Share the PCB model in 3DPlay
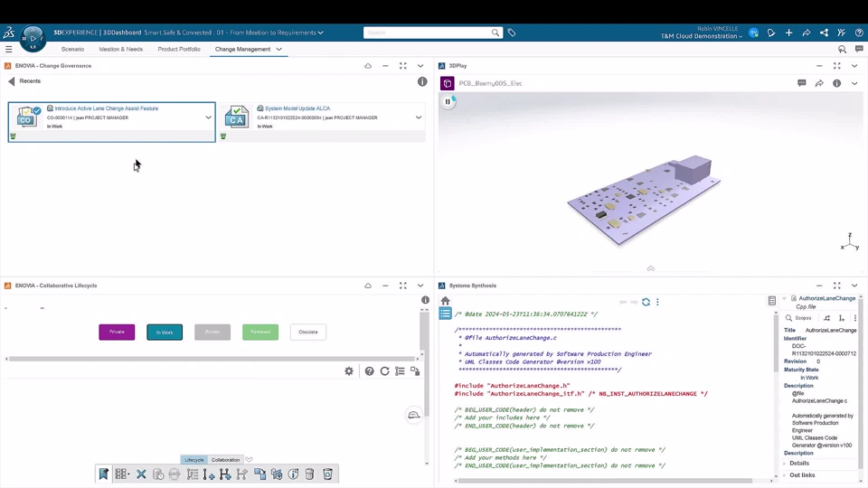The image size is (868, 488). (819, 83)
